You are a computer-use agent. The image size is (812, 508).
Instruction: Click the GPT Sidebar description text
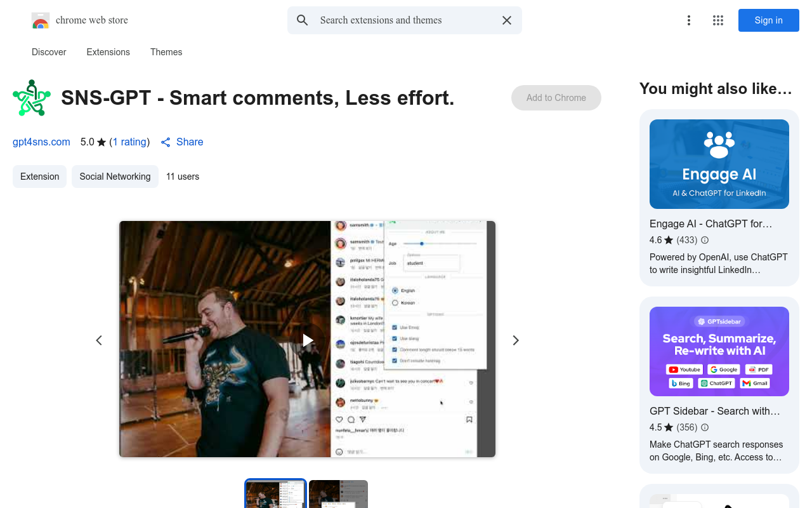coord(716,451)
